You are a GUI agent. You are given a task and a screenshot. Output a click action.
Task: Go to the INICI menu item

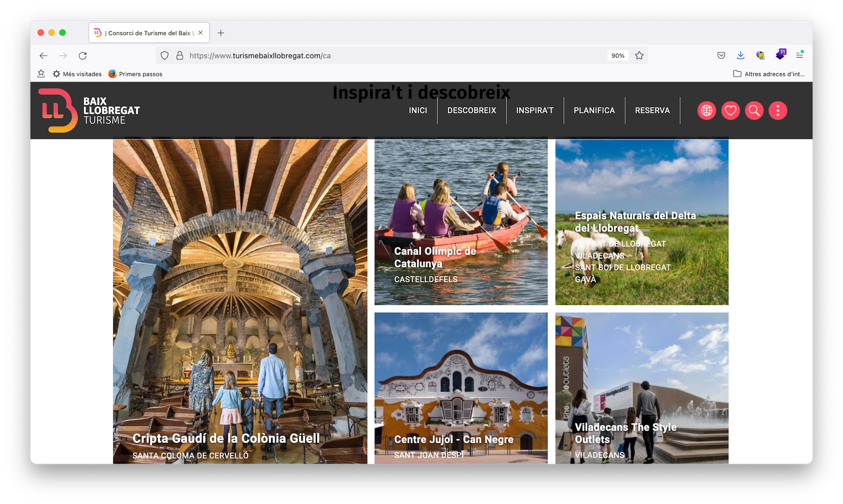(418, 110)
